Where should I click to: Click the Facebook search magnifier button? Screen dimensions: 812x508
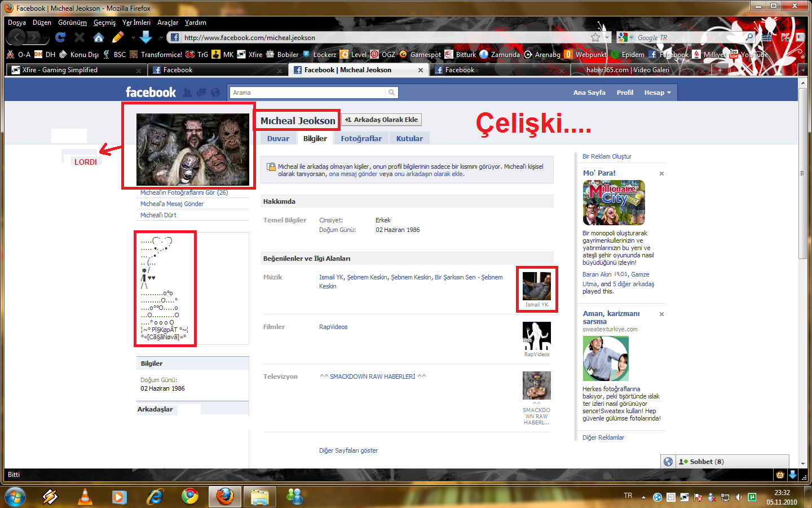click(391, 93)
